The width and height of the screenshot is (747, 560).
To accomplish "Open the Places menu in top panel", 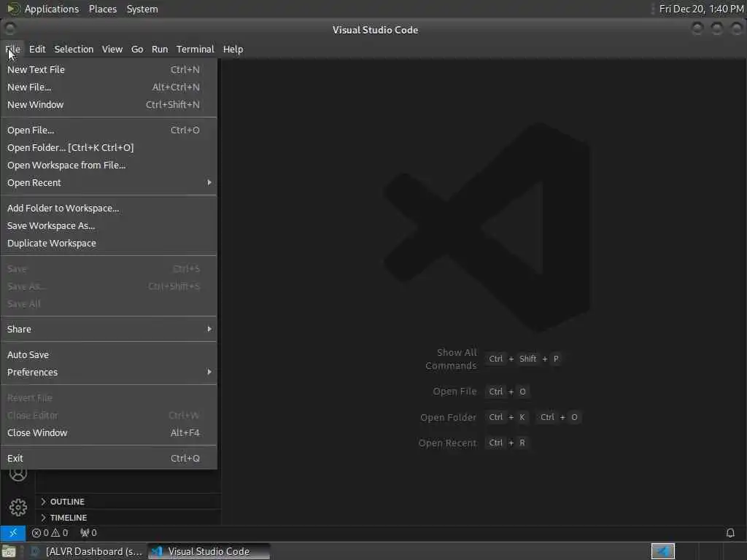I will pyautogui.click(x=102, y=9).
